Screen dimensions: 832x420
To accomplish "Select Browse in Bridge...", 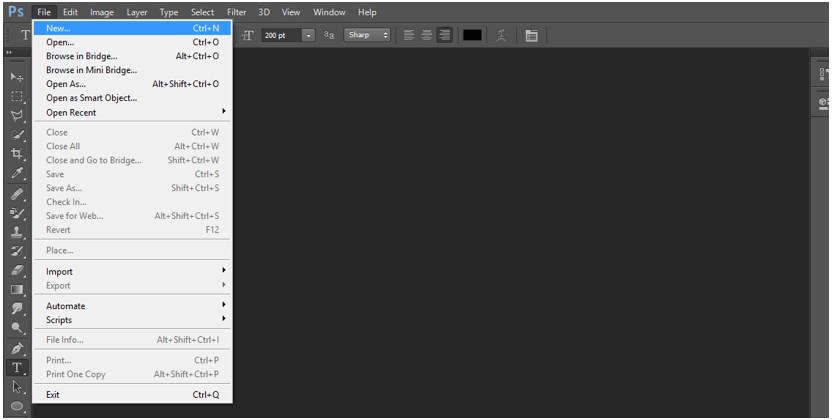I will point(132,56).
